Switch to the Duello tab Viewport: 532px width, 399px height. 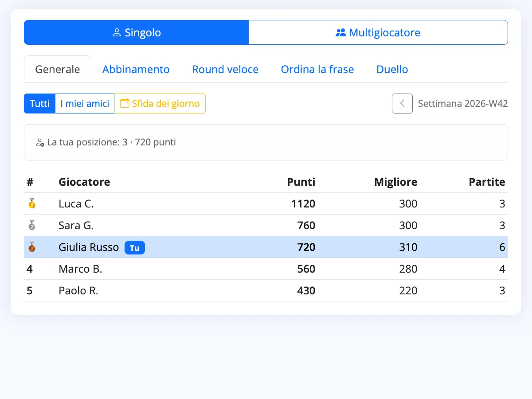(392, 69)
